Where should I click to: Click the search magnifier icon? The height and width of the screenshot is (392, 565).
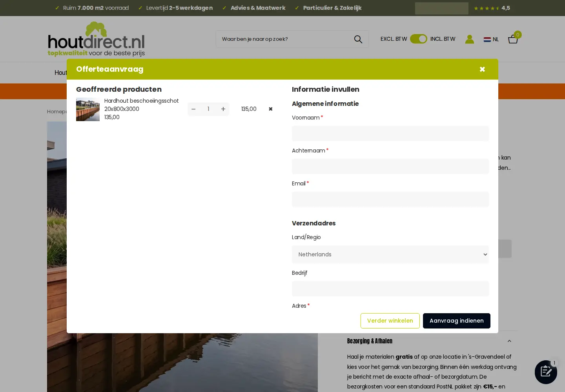(358, 39)
